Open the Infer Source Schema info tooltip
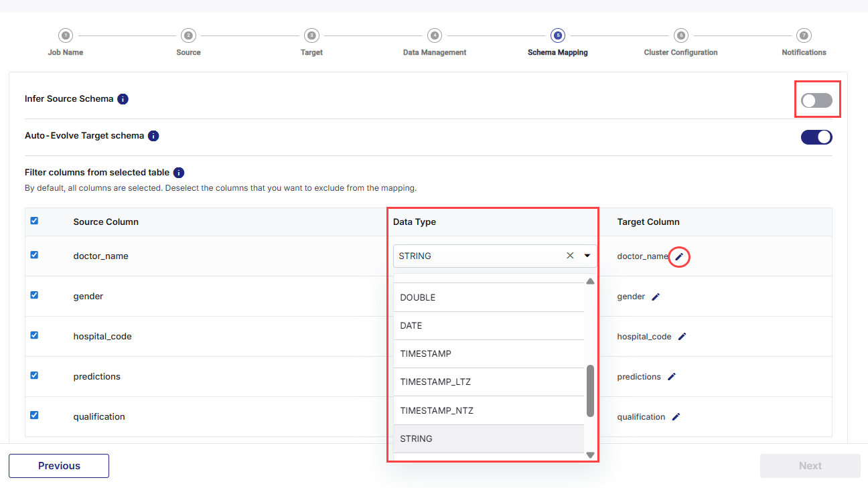The width and height of the screenshot is (868, 488). pyautogui.click(x=123, y=99)
